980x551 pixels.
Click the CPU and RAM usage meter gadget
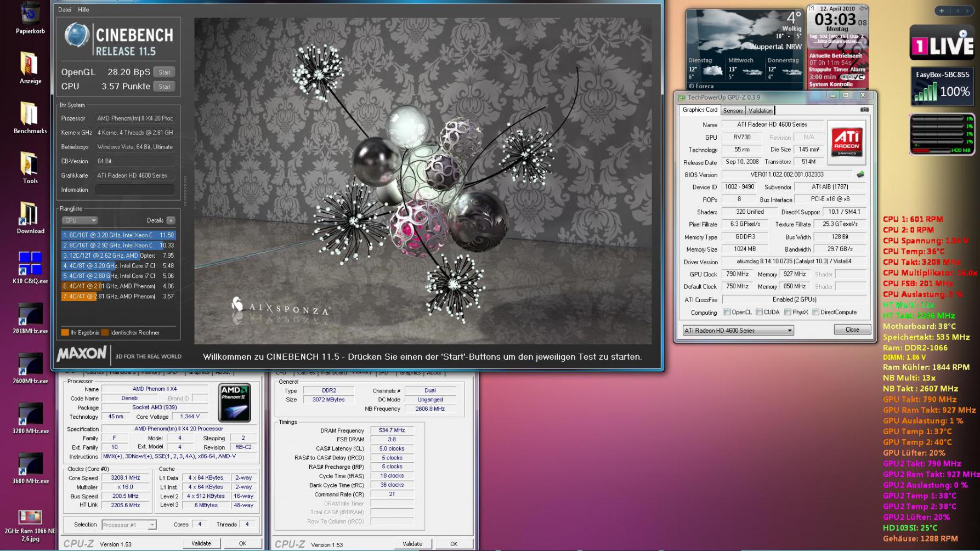942,134
